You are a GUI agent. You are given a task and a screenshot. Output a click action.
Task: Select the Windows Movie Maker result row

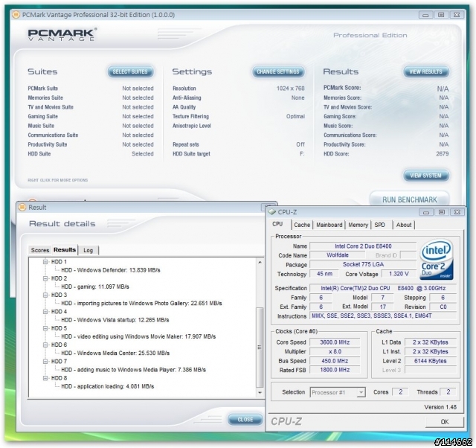click(138, 336)
